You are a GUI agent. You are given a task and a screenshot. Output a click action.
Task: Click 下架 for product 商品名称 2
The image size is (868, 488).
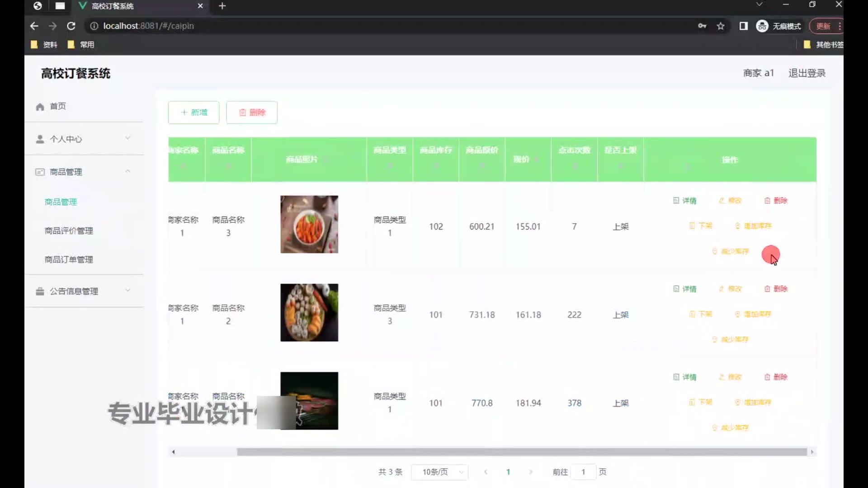coord(700,314)
